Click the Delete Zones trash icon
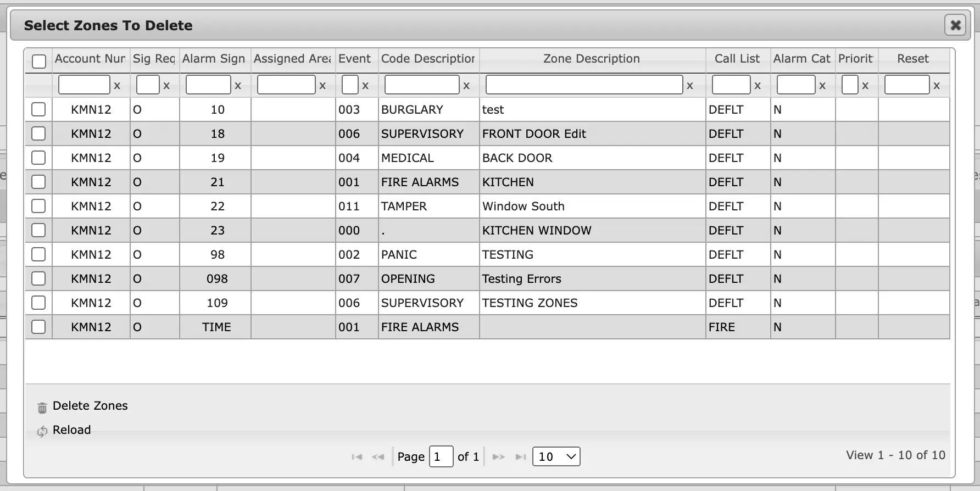Screen dimensions: 980x491 (x=42, y=408)
